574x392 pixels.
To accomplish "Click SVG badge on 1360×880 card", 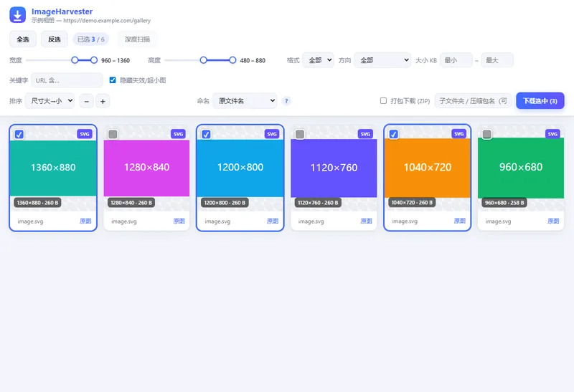I will click(x=85, y=134).
